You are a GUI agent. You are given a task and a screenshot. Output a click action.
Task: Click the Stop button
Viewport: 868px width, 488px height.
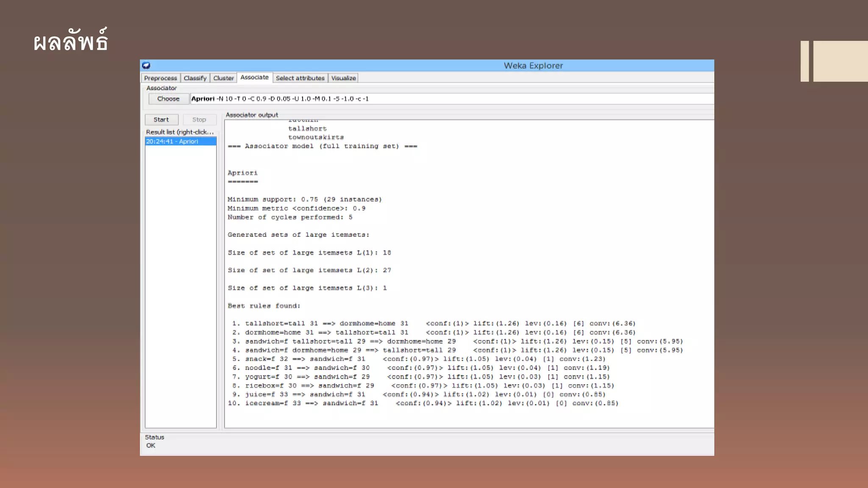[199, 119]
